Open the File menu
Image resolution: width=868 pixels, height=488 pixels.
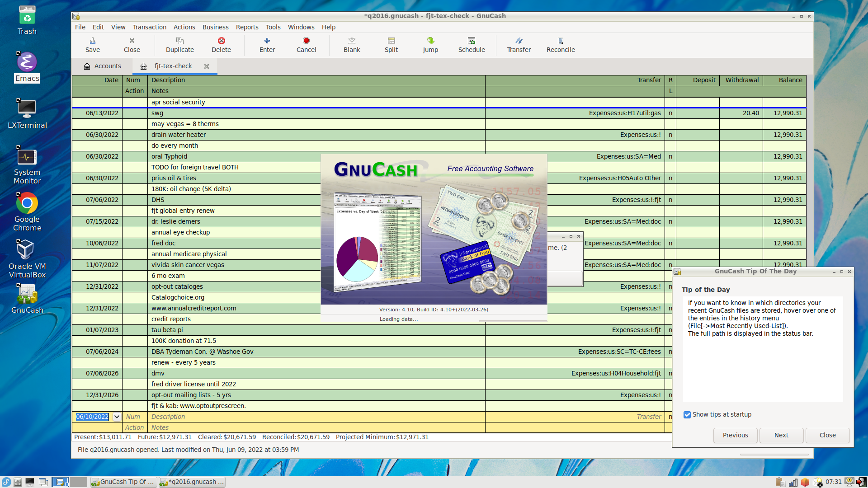[80, 27]
